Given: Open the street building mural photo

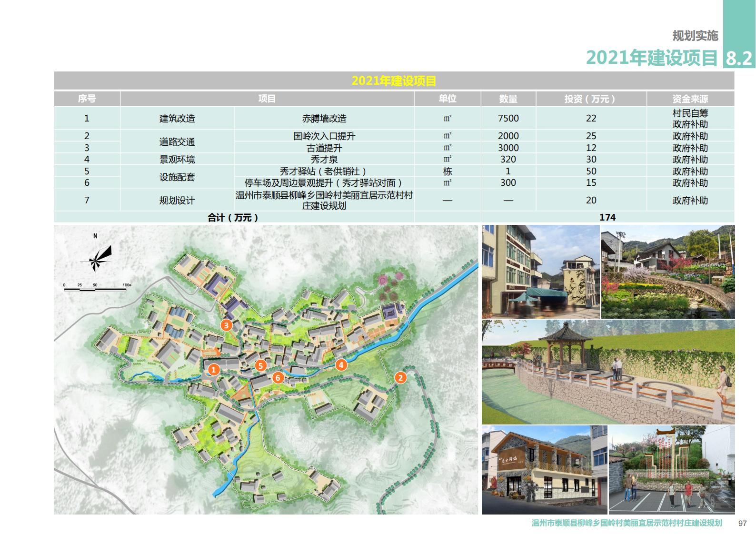Looking at the screenshot, I should pyautogui.click(x=541, y=272).
